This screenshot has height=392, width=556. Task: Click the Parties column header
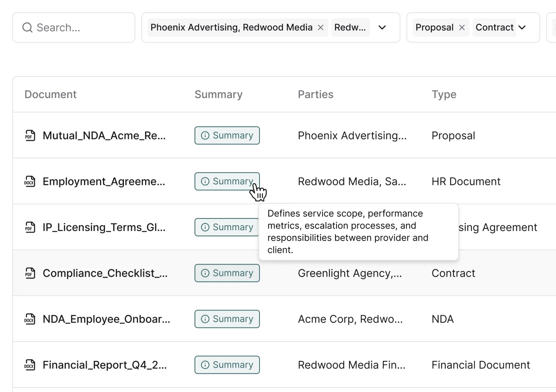point(316,94)
